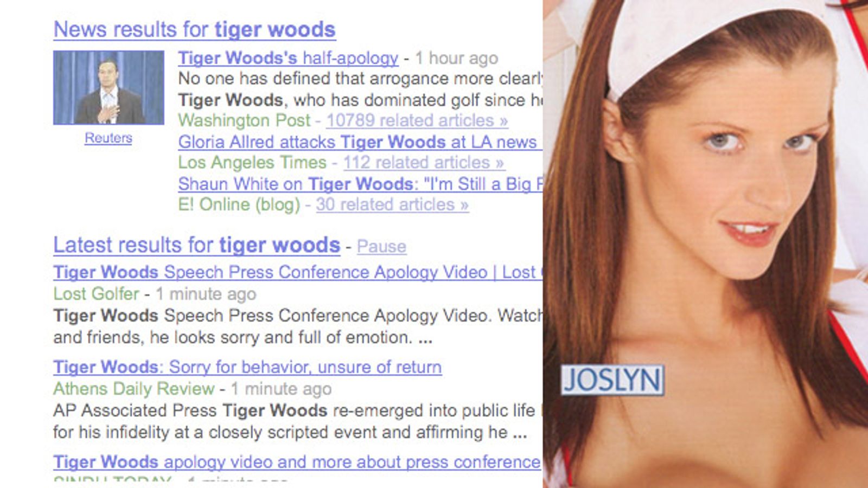Select the 'E! Online (blog)' source text
The height and width of the screenshot is (488, 868).
click(x=239, y=204)
